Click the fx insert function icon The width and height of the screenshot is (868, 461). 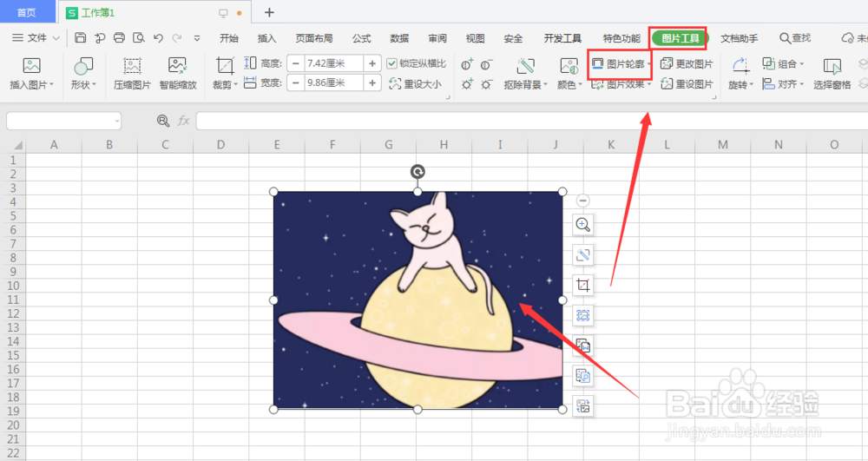point(183,121)
